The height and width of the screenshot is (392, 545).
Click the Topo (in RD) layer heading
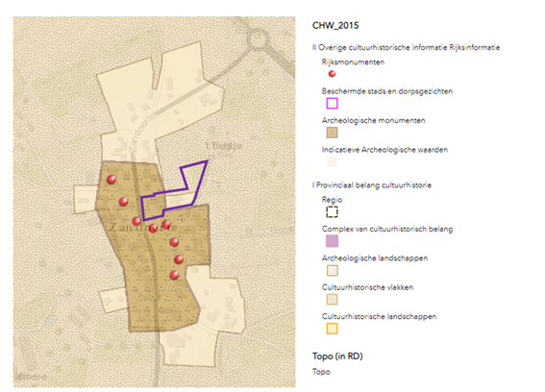[x=337, y=356]
